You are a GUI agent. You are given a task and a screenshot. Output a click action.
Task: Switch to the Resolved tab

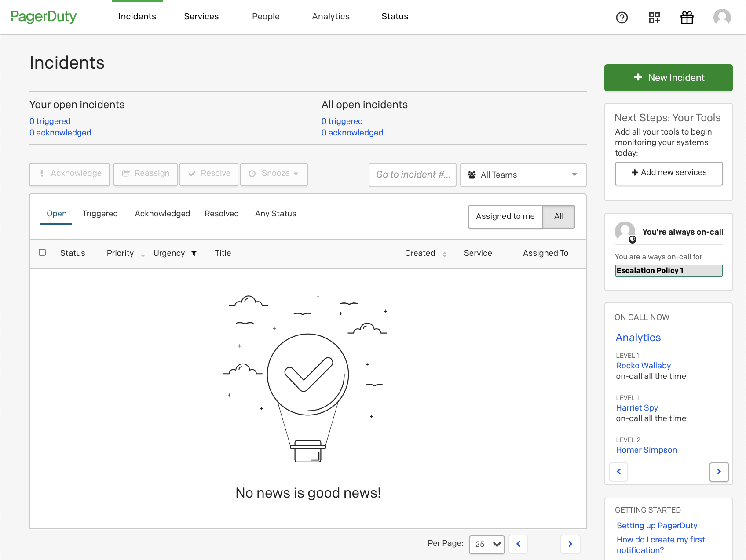point(222,214)
